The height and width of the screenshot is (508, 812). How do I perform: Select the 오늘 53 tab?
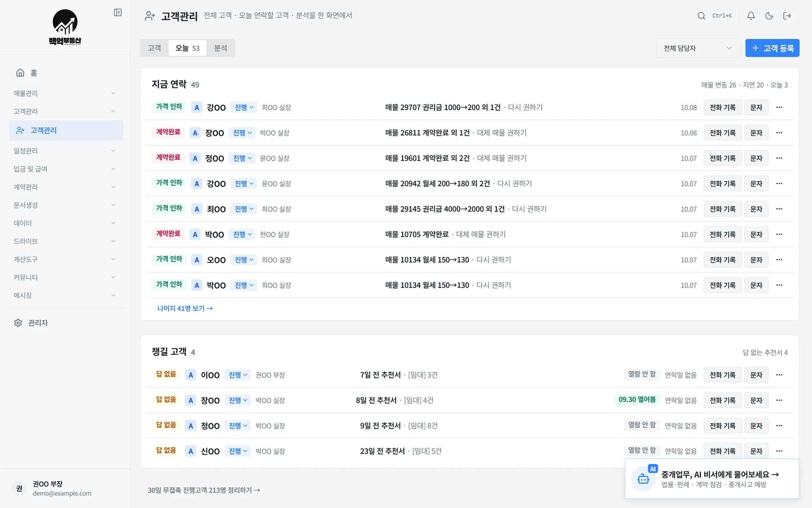tap(187, 48)
